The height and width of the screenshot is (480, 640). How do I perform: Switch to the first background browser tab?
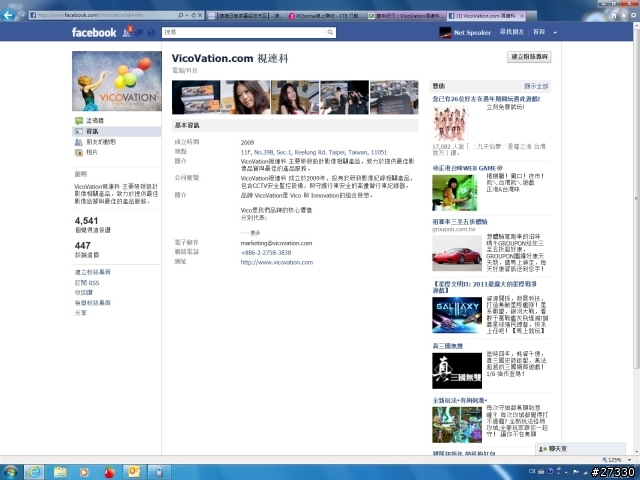[x=245, y=16]
